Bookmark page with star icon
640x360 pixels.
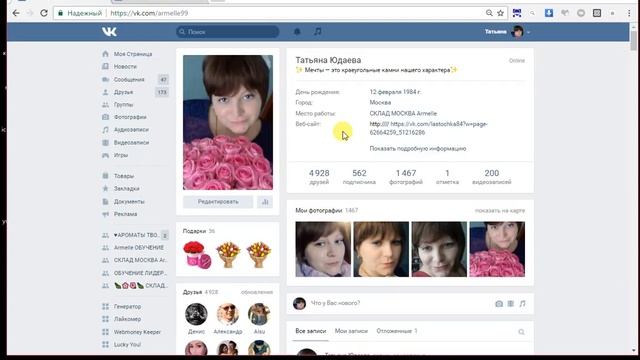500,13
